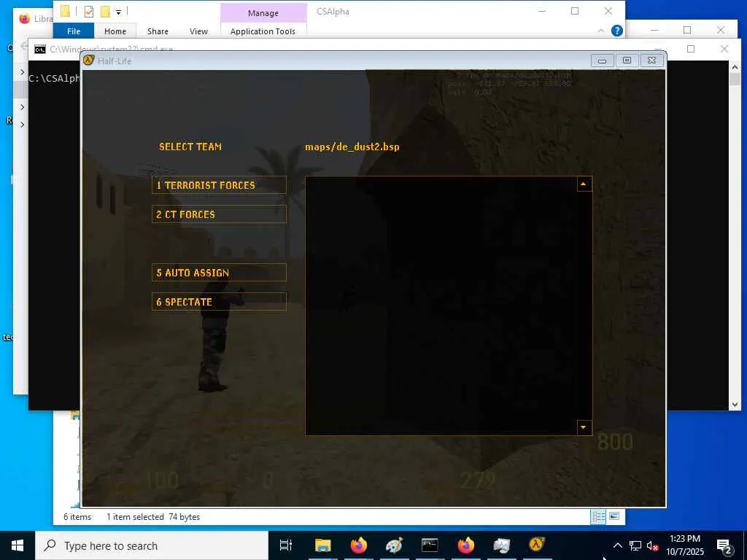The width and height of the screenshot is (747, 560).
Task: Open the Share ribbon tab
Action: [158, 31]
